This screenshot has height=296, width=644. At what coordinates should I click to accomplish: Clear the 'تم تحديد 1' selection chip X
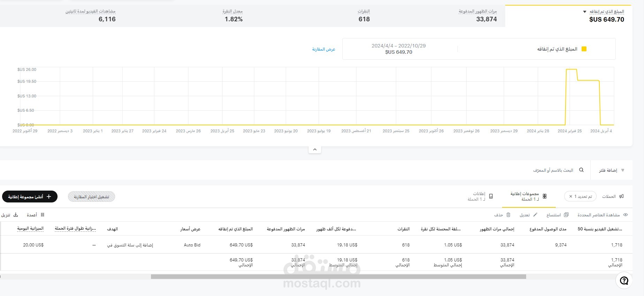(570, 197)
